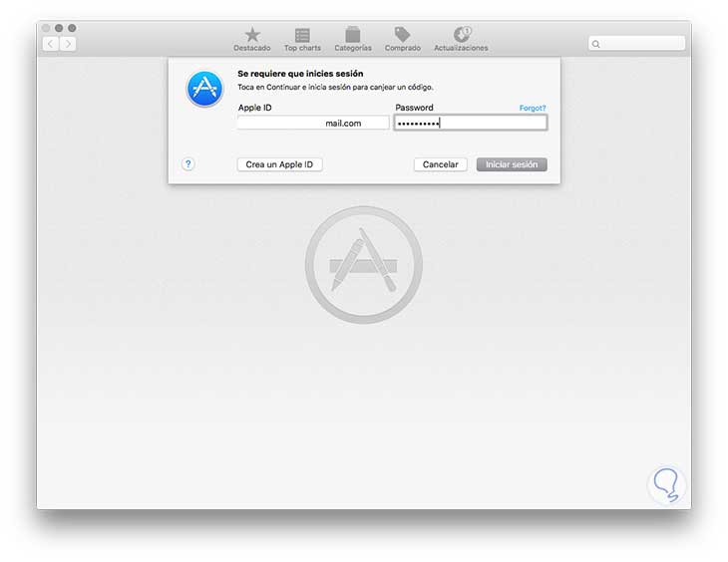Go back with the left arrow
The height and width of the screenshot is (562, 728).
click(51, 44)
